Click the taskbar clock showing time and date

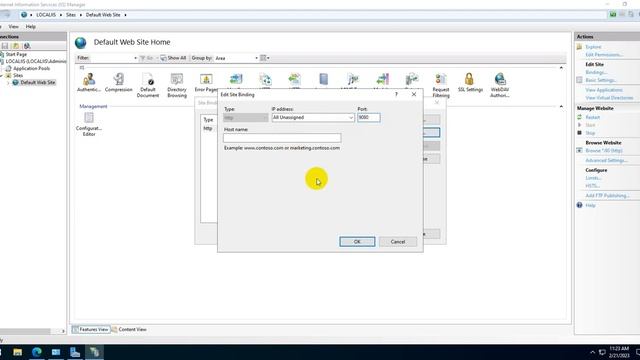click(619, 352)
